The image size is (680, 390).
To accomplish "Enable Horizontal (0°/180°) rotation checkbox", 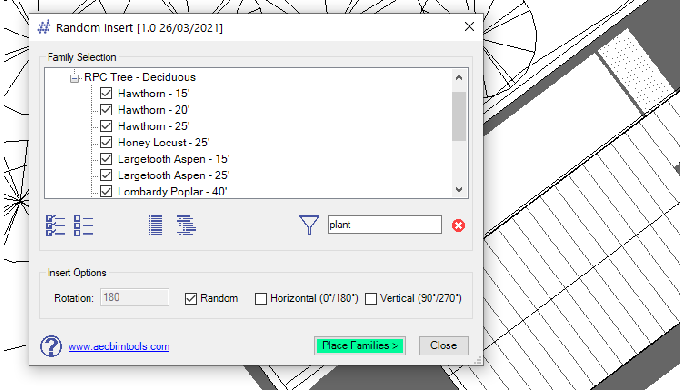I will (261, 298).
